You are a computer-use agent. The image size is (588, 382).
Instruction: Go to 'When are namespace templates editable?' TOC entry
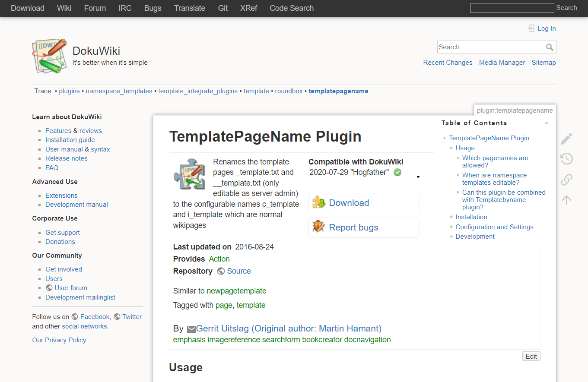(x=494, y=179)
